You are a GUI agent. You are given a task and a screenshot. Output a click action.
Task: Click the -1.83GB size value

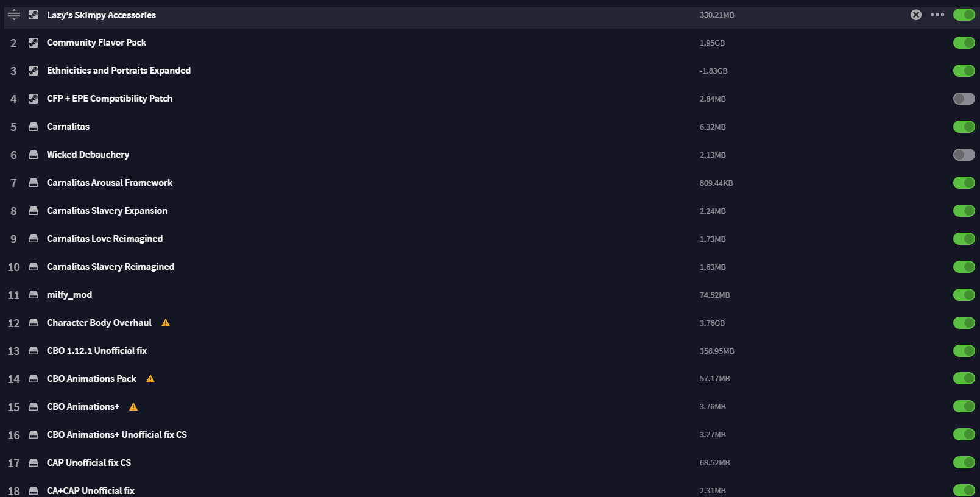(713, 71)
